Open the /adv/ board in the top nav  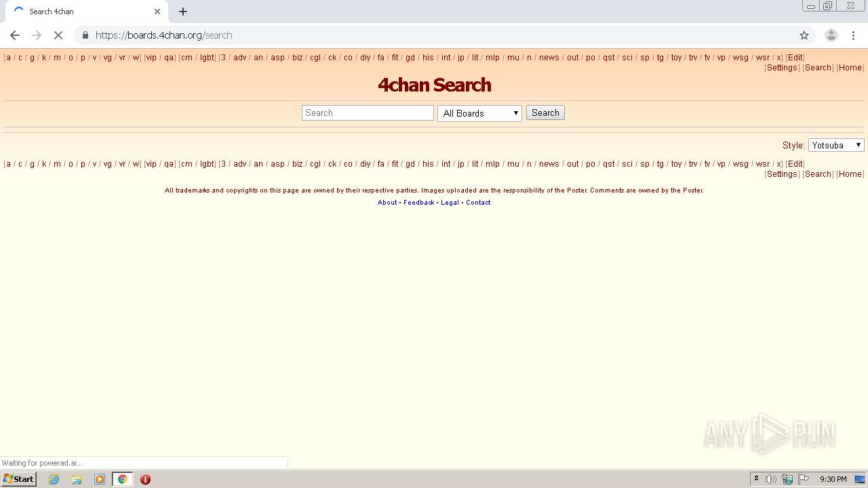240,58
